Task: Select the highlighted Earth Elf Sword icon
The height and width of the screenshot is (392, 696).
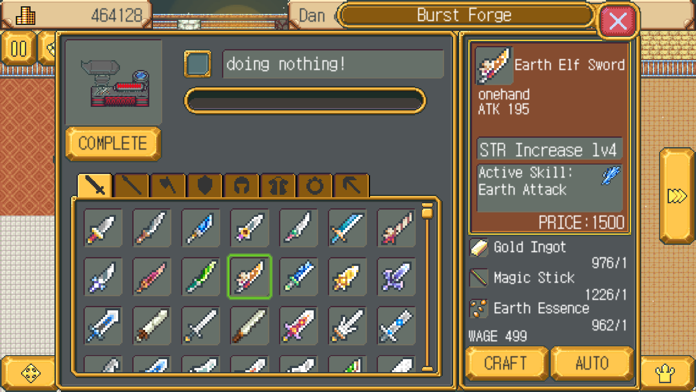Action: (x=249, y=277)
